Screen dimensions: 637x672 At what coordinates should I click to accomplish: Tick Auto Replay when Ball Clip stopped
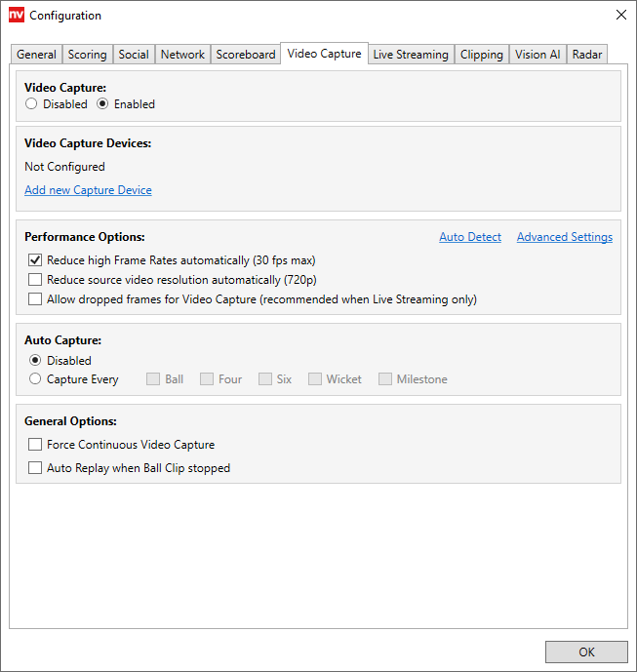36,468
